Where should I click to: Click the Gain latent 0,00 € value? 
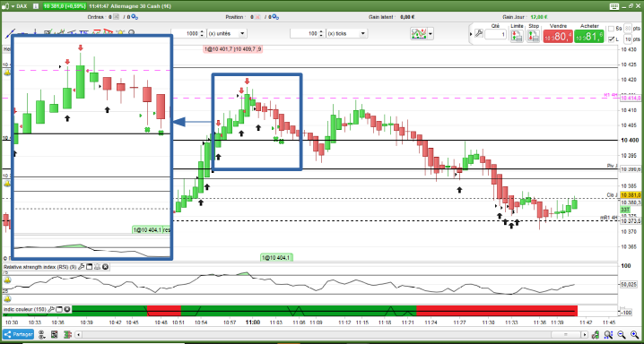tap(407, 17)
